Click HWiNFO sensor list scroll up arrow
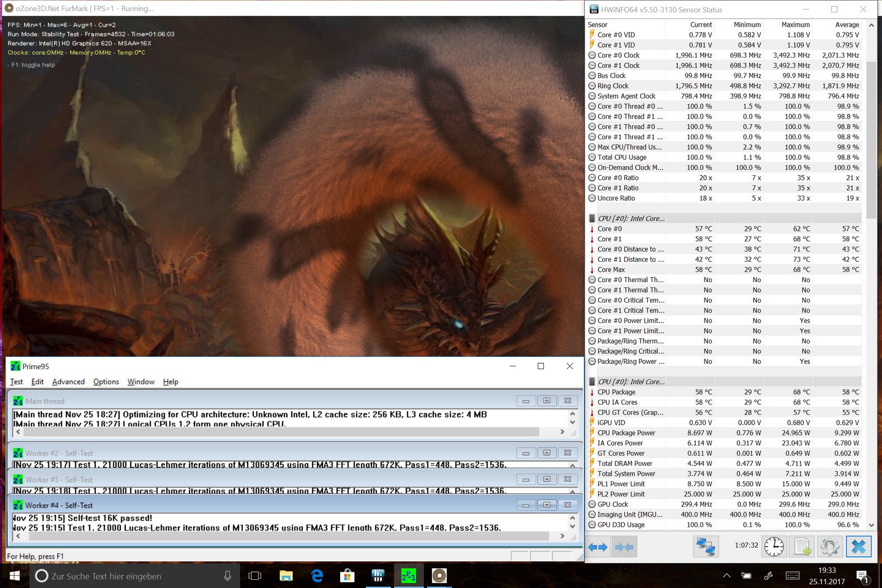This screenshot has height=588, width=882. point(871,25)
